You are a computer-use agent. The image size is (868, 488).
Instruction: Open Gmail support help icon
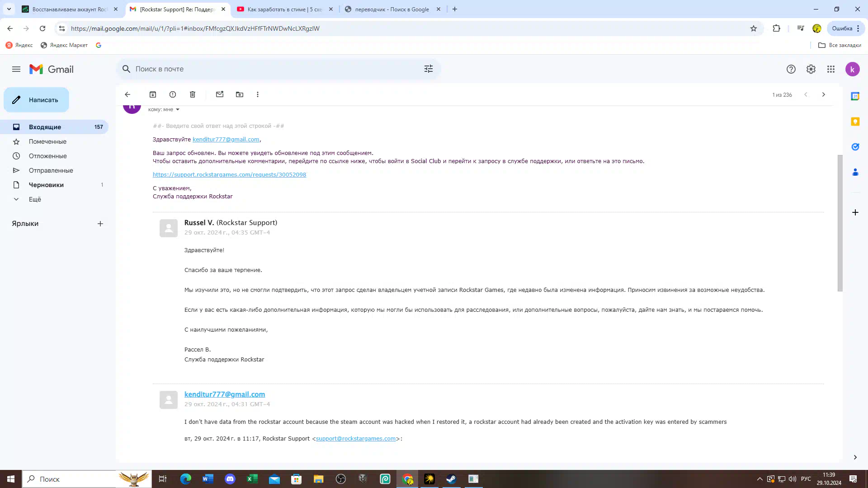(791, 69)
